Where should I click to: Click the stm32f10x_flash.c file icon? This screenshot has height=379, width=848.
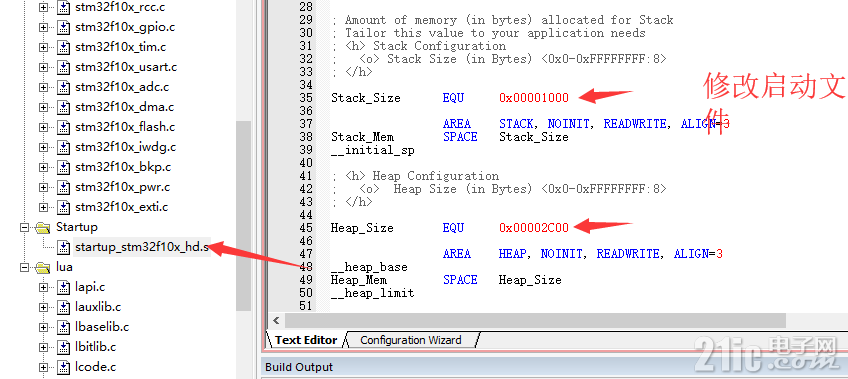click(64, 128)
